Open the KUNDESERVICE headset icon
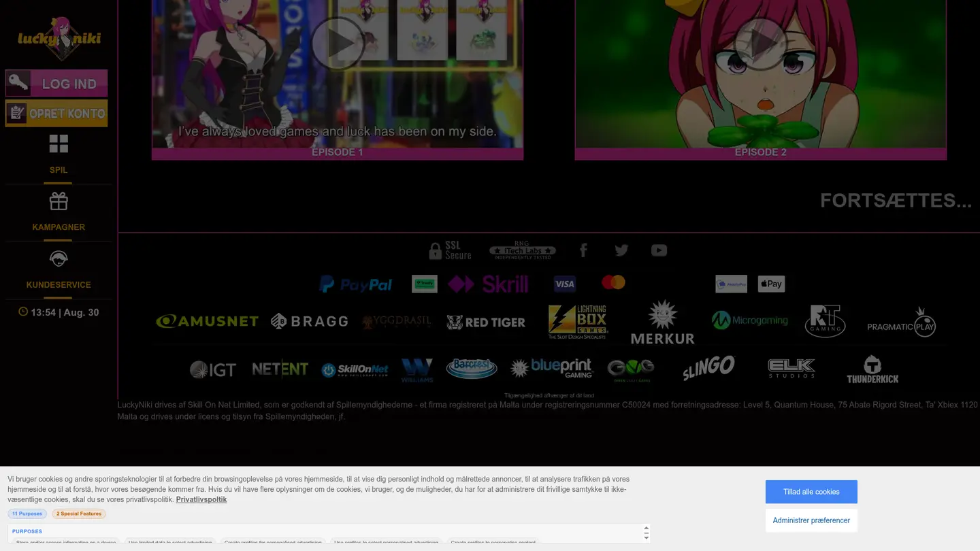Viewport: 980px width, 551px height. coord(59,258)
